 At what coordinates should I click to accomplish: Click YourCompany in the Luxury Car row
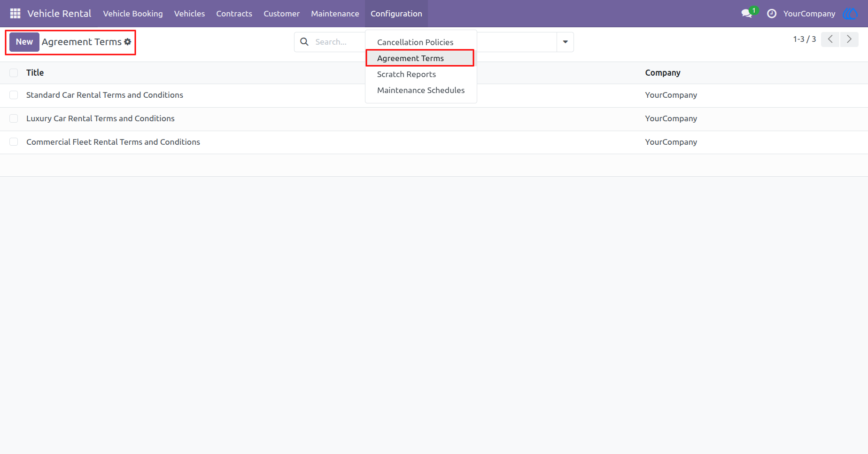[671, 118]
